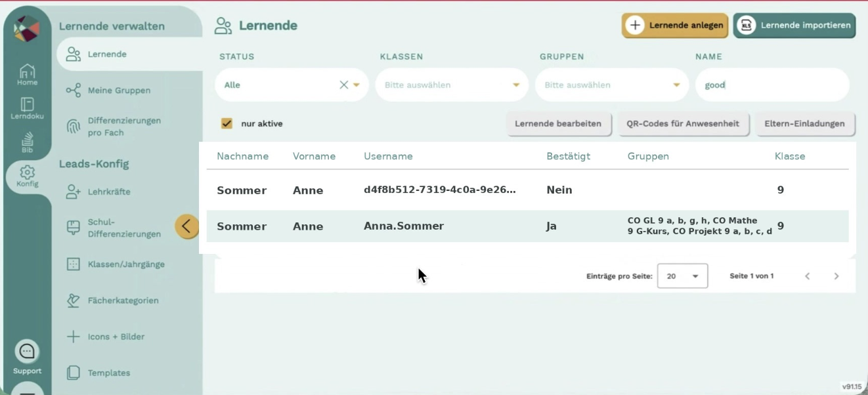Select the Anna.Sommer row

527,226
